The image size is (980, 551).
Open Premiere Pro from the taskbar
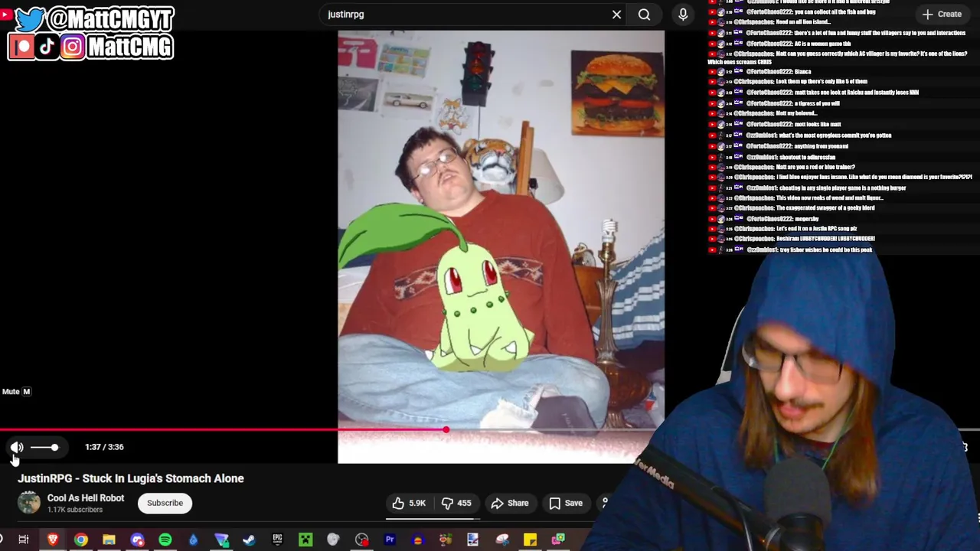(389, 540)
